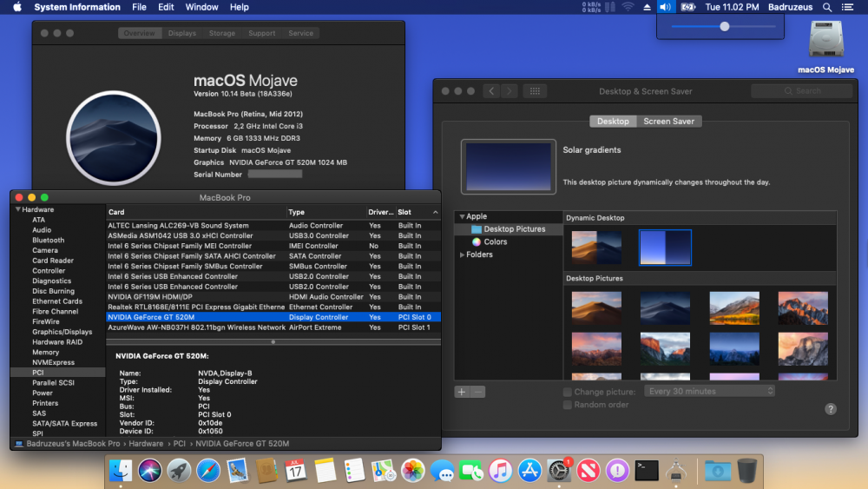Switch to the Service tab
This screenshot has width=868, height=489.
(300, 33)
